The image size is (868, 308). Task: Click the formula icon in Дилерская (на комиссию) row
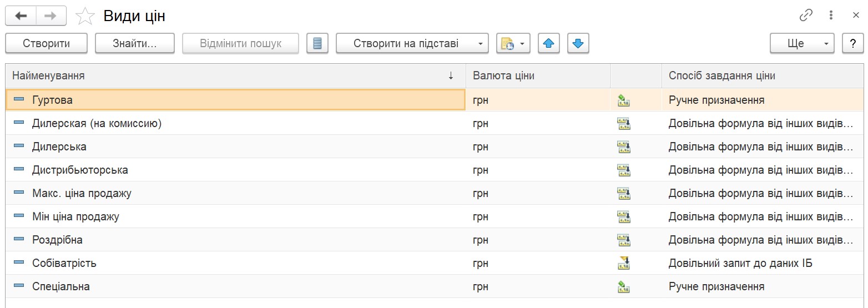click(x=624, y=124)
